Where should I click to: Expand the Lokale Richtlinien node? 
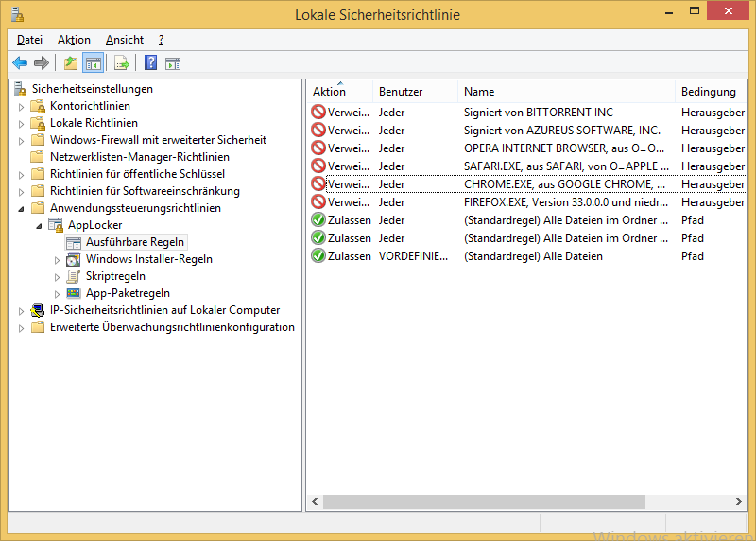[x=21, y=124]
